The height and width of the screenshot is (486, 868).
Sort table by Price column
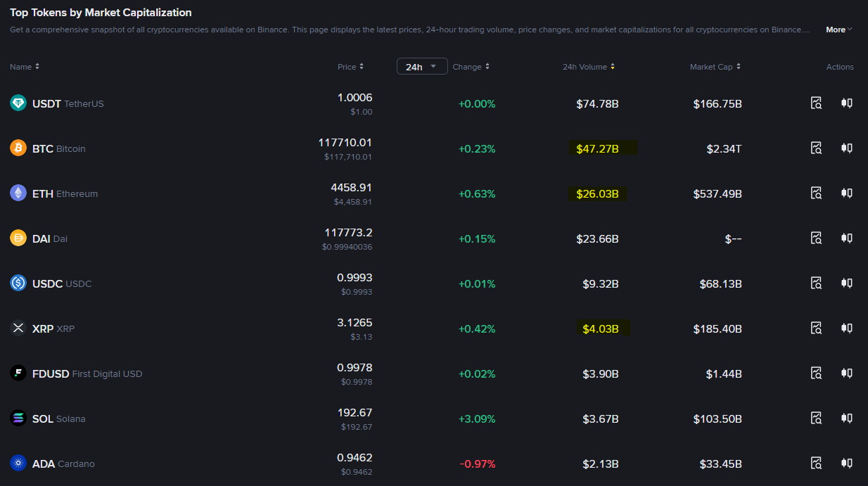pyautogui.click(x=350, y=67)
